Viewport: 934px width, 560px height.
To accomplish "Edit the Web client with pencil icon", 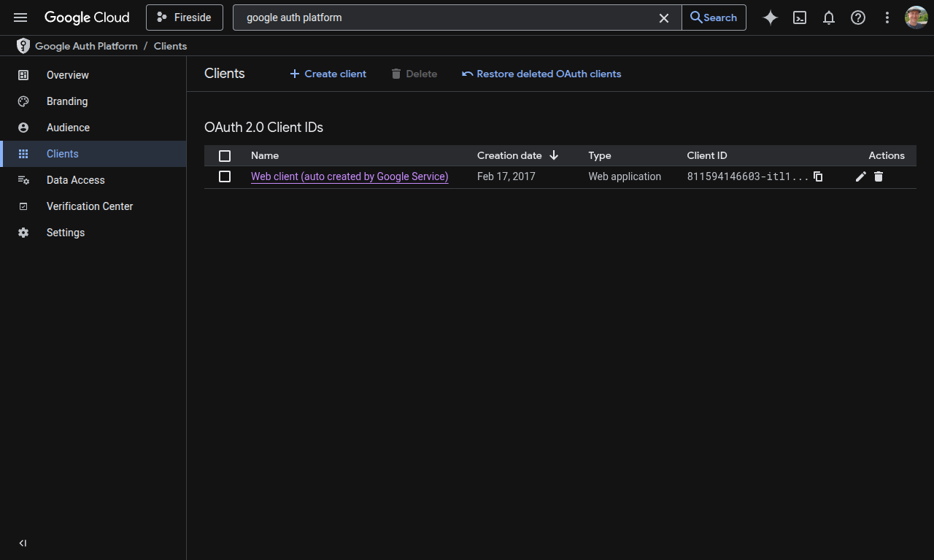I will coord(860,176).
